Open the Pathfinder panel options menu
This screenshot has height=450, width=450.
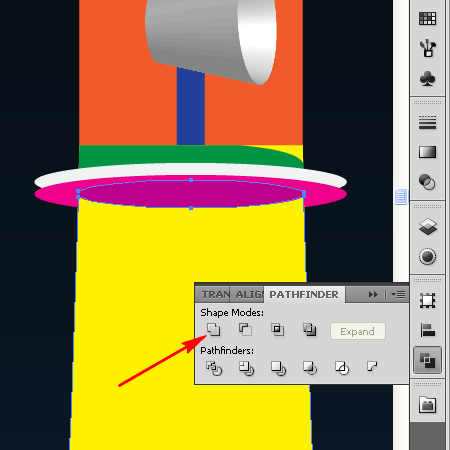(398, 295)
